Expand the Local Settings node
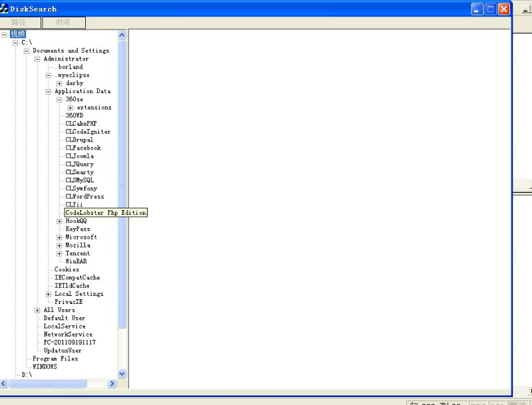Viewport: 532px width, 405px height. [49, 294]
